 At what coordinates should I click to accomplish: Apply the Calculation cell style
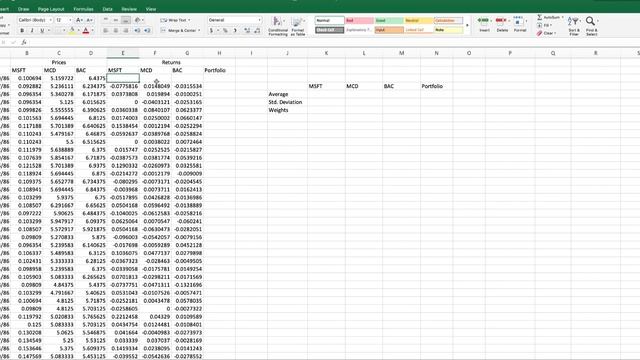point(449,20)
